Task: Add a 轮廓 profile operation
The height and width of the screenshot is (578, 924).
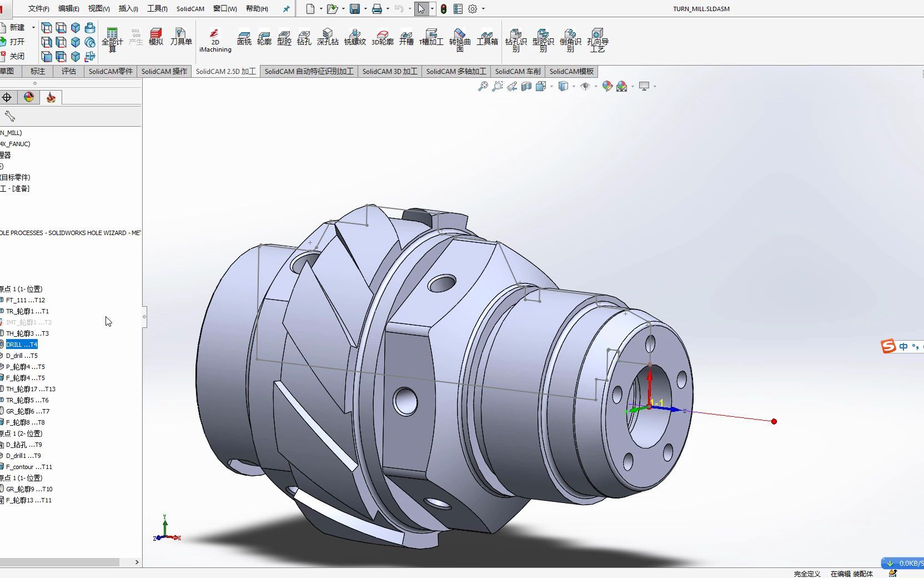Action: (264, 37)
